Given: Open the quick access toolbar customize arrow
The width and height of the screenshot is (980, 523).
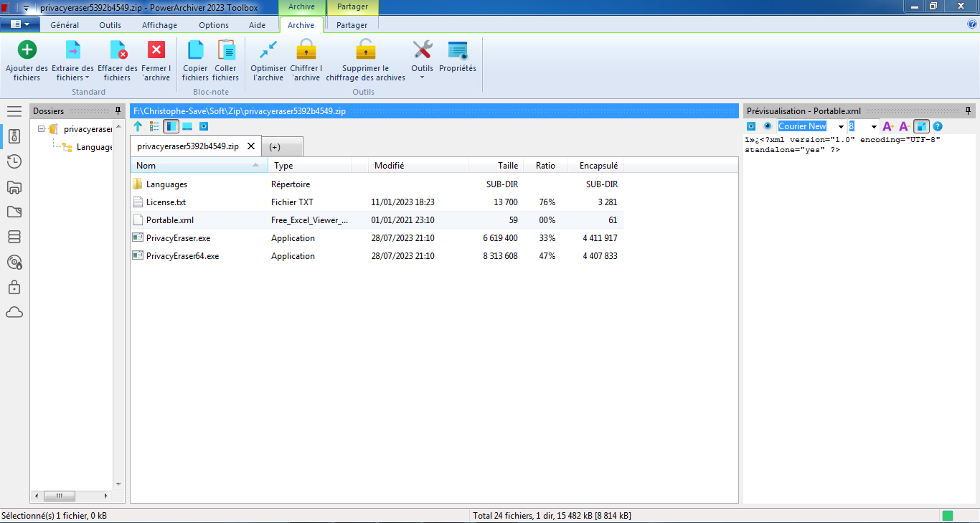Looking at the screenshot, I should pyautogui.click(x=26, y=8).
